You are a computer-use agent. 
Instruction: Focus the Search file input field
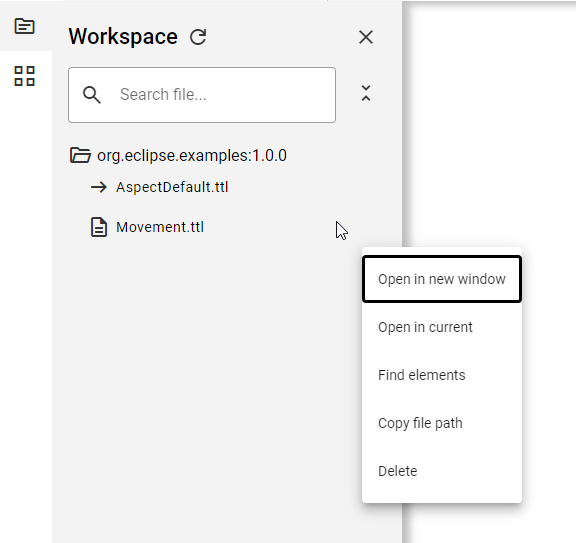(x=202, y=95)
